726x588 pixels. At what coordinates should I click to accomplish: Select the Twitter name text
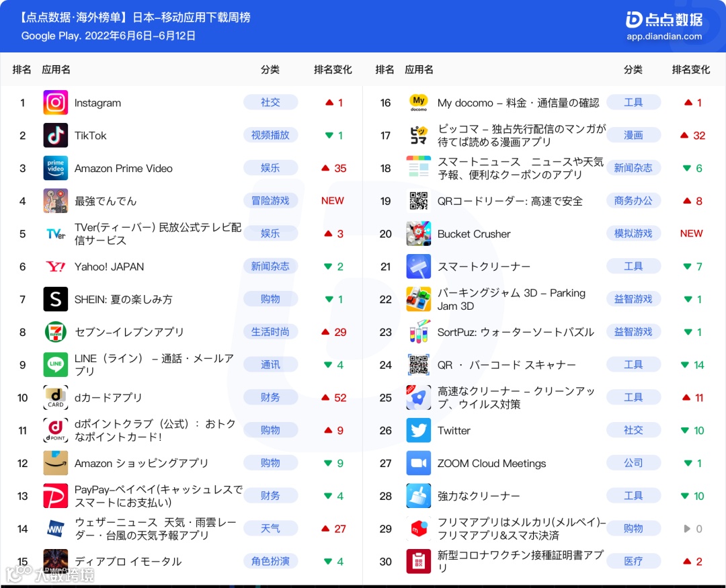(454, 431)
